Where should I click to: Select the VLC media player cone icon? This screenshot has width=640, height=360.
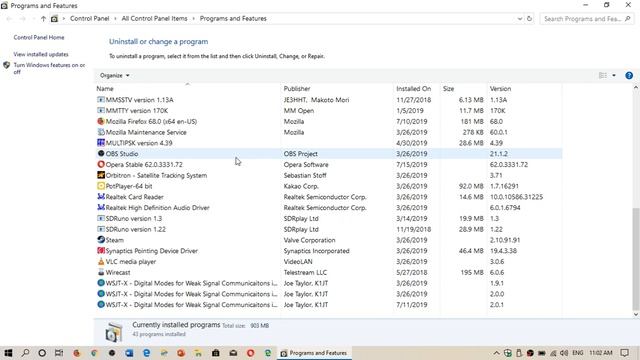[101, 262]
